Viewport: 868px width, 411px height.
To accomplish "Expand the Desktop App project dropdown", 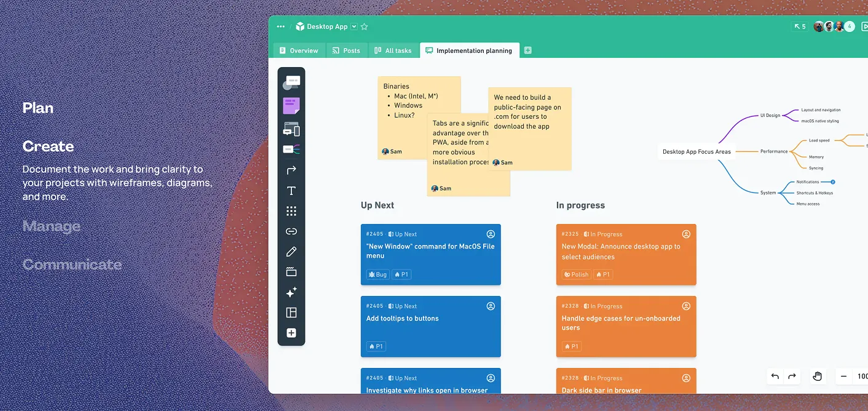I will click(x=354, y=26).
